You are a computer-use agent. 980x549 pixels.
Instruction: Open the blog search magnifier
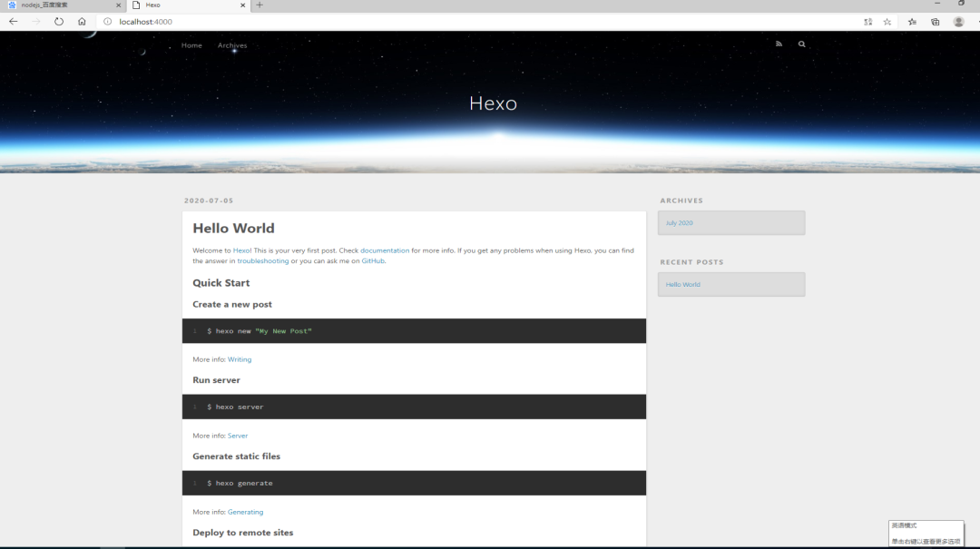pyautogui.click(x=802, y=44)
